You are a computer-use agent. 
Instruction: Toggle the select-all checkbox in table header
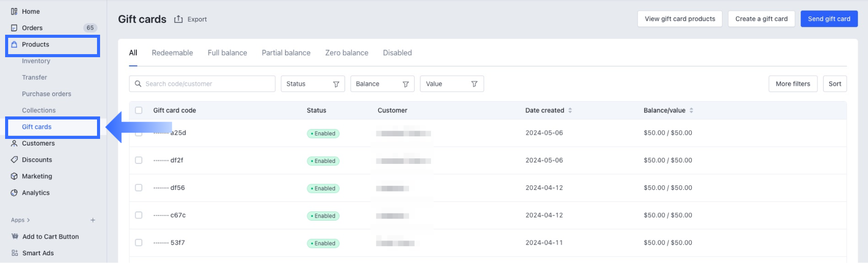(x=139, y=110)
